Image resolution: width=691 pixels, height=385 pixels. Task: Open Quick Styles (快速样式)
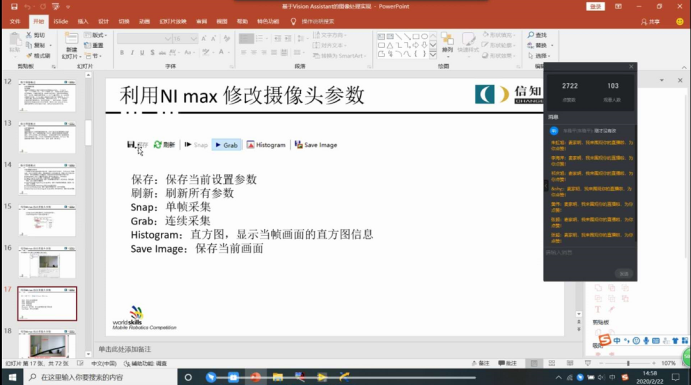[468, 44]
